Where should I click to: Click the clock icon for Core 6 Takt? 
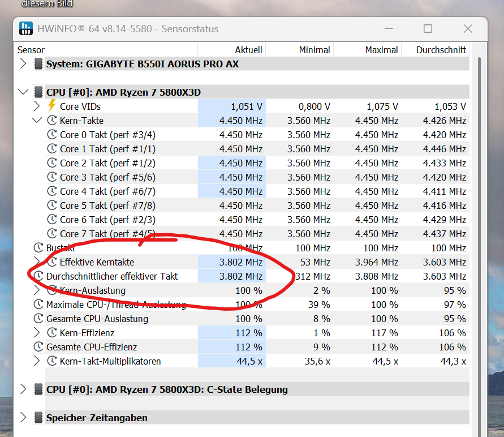click(x=51, y=219)
